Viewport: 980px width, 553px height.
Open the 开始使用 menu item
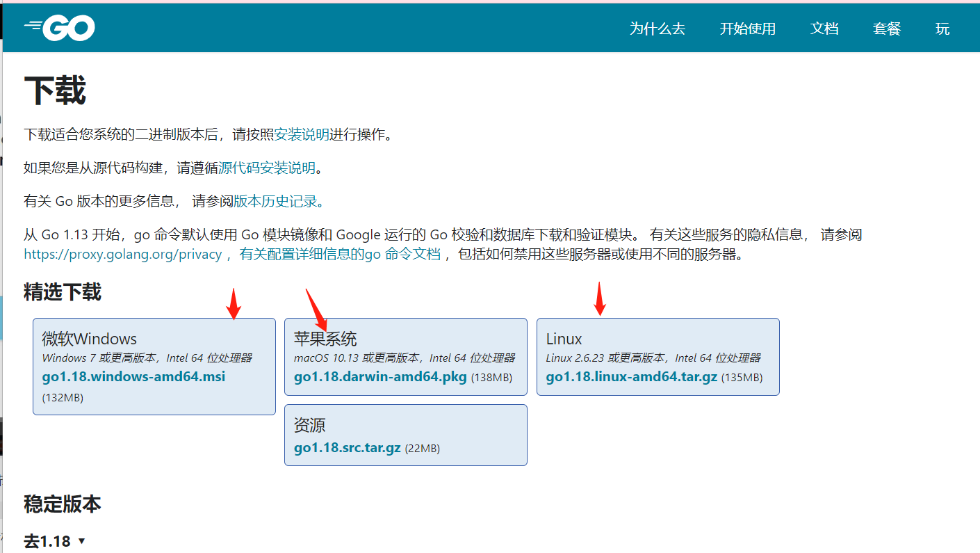748,29
